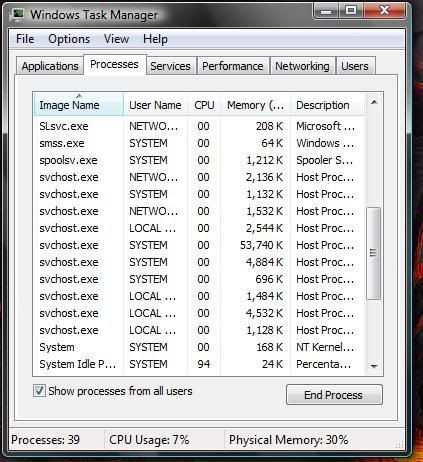Image resolution: width=423 pixels, height=462 pixels.
Task: Switch to the Networking tab
Action: point(302,66)
